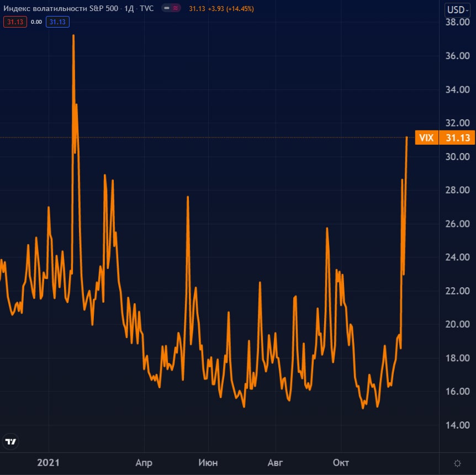Click the 36.00 price scale label
Screen dimensions: 476x475
[x=457, y=56]
